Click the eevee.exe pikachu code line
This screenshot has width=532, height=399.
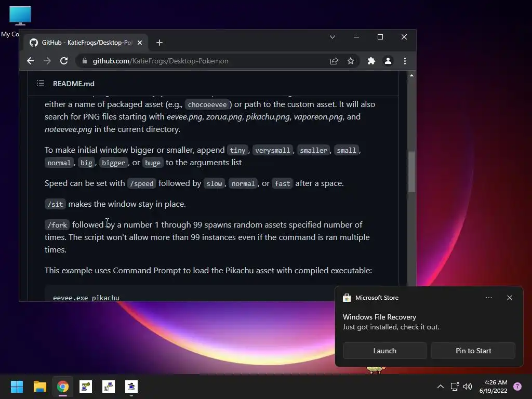click(x=86, y=298)
